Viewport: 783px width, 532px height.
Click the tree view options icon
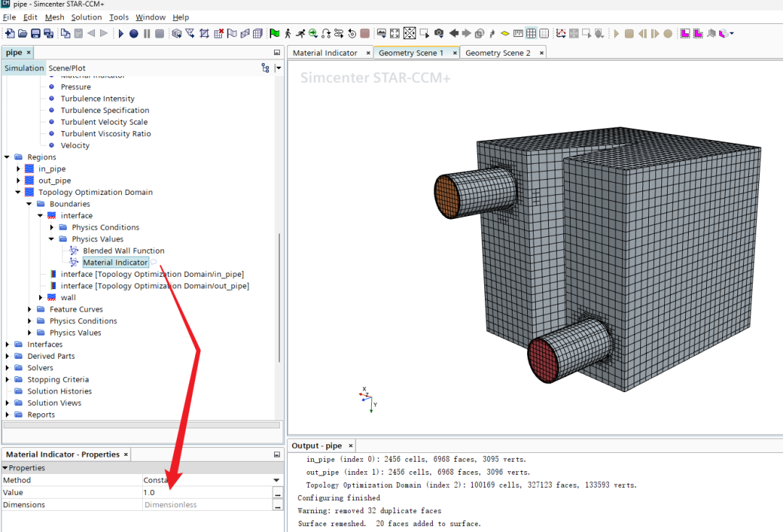(265, 68)
